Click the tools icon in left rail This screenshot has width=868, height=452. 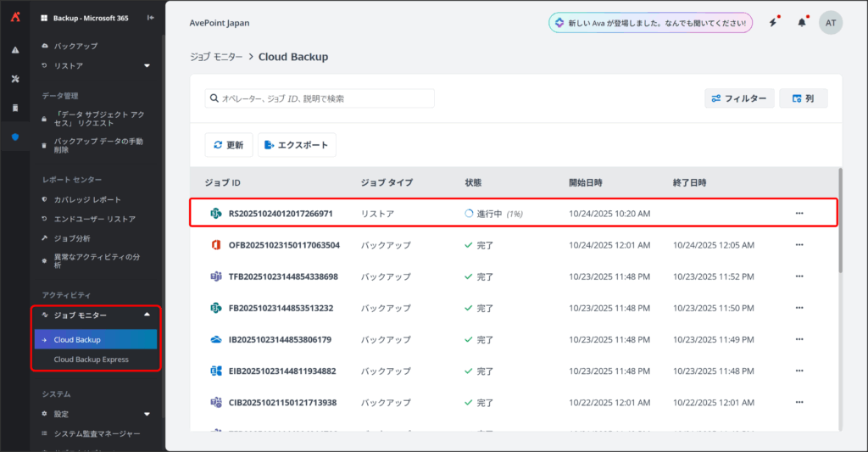(x=14, y=79)
